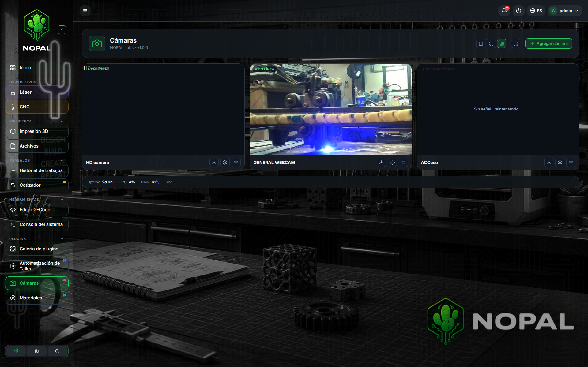Click the Cámaras page heading
The height and width of the screenshot is (367, 588).
123,40
